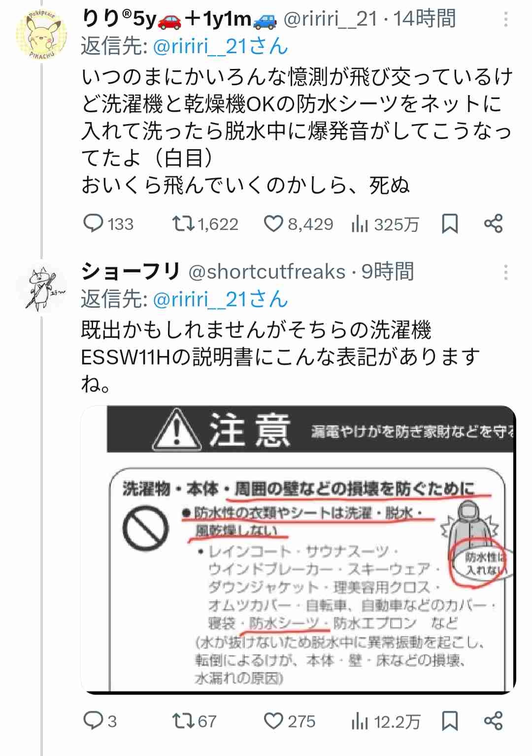Share りり's tweet
Image resolution: width=532 pixels, height=756 pixels.
coord(493,224)
